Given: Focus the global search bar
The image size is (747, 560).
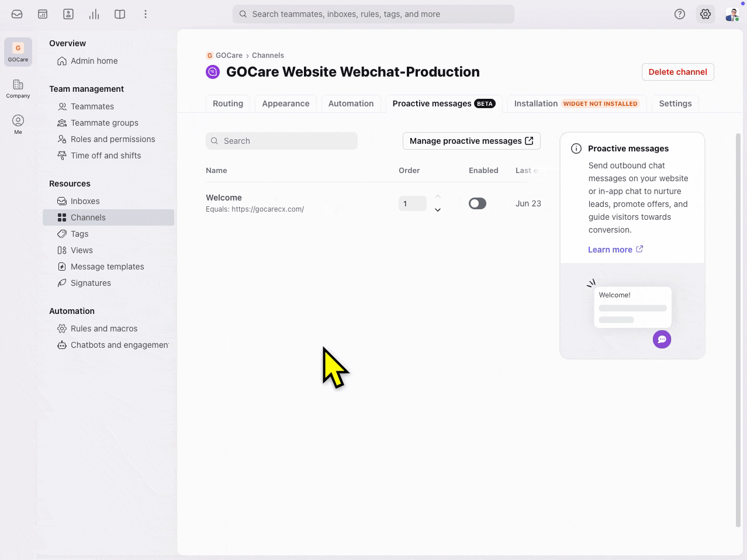Looking at the screenshot, I should tap(373, 14).
